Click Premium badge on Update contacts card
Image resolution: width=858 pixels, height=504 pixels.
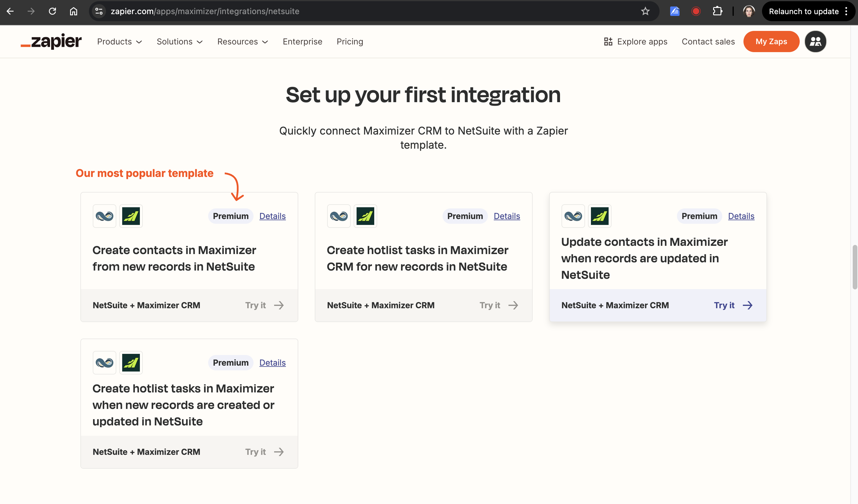[699, 216]
